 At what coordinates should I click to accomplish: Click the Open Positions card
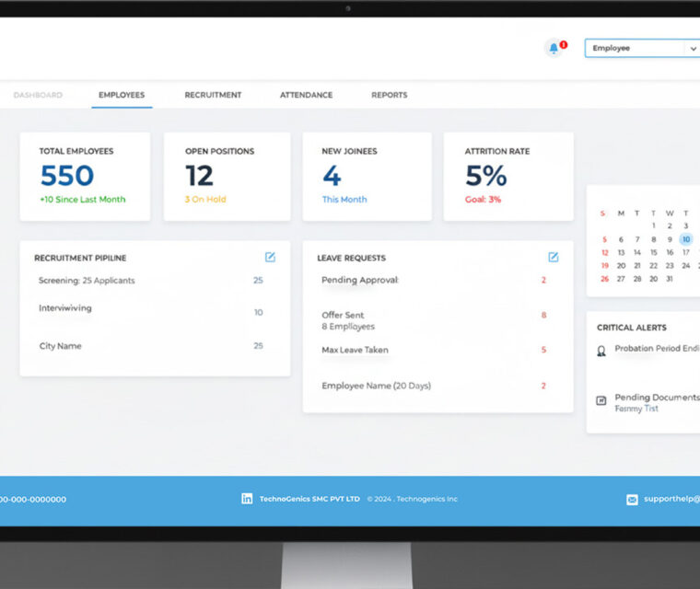coord(227,176)
